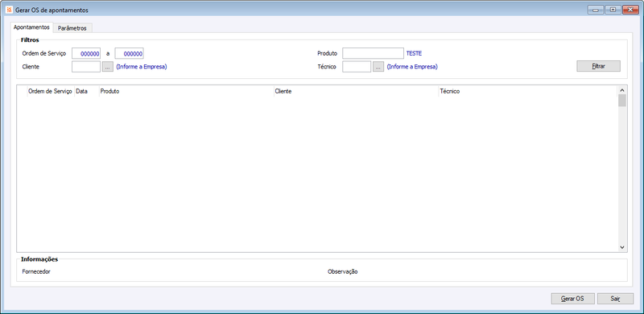The width and height of the screenshot is (644, 314).
Task: Click the first Ordem de Serviço field
Action: 86,53
